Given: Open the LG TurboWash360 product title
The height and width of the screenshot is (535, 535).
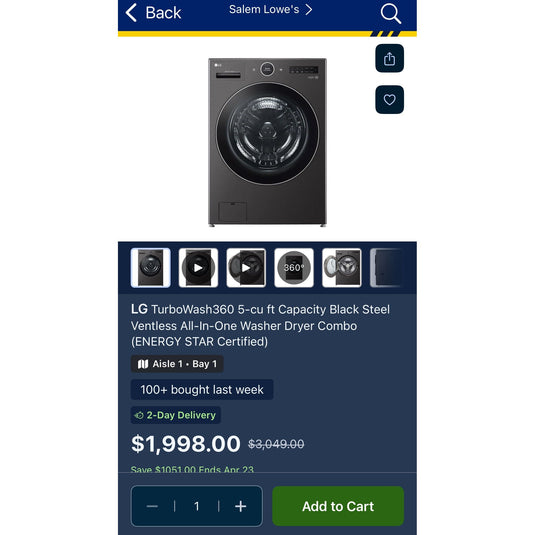Looking at the screenshot, I should point(260,326).
